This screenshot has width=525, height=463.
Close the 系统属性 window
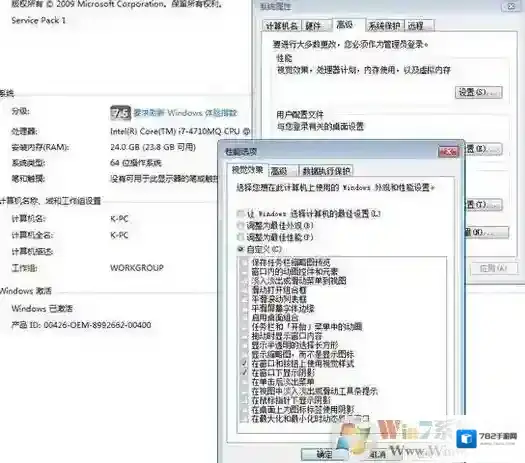(512, 6)
